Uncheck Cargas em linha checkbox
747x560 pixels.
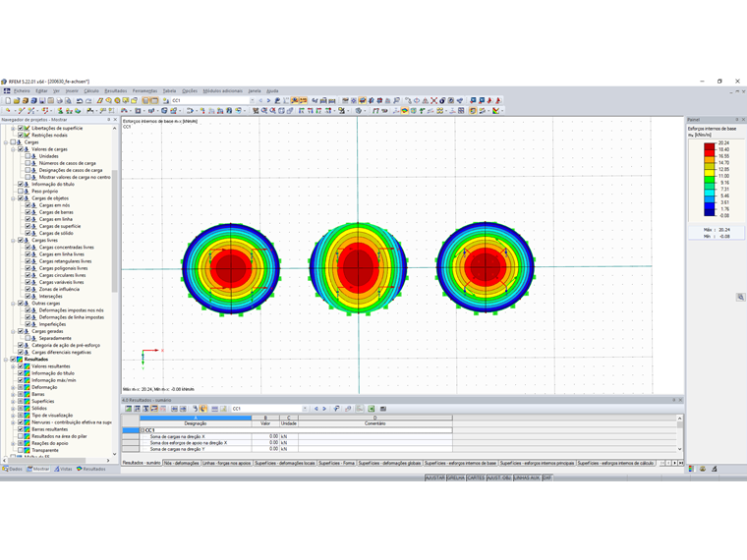click(28, 219)
